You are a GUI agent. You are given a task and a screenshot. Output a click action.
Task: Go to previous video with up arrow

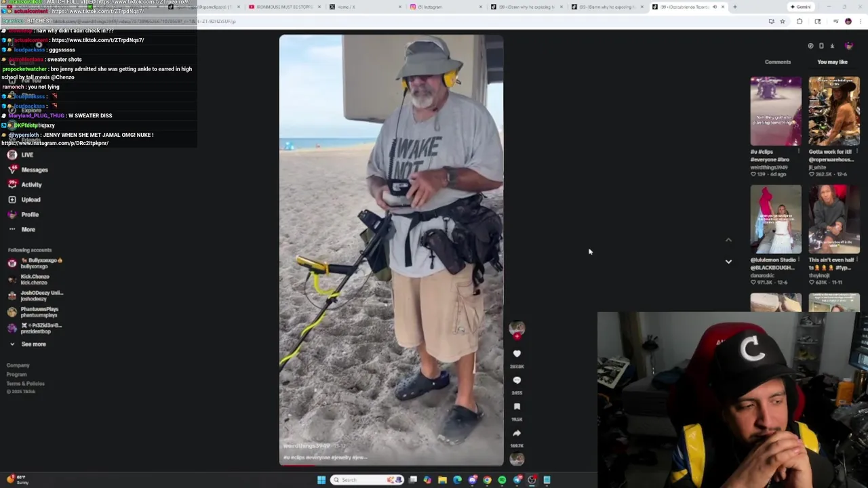click(x=728, y=240)
